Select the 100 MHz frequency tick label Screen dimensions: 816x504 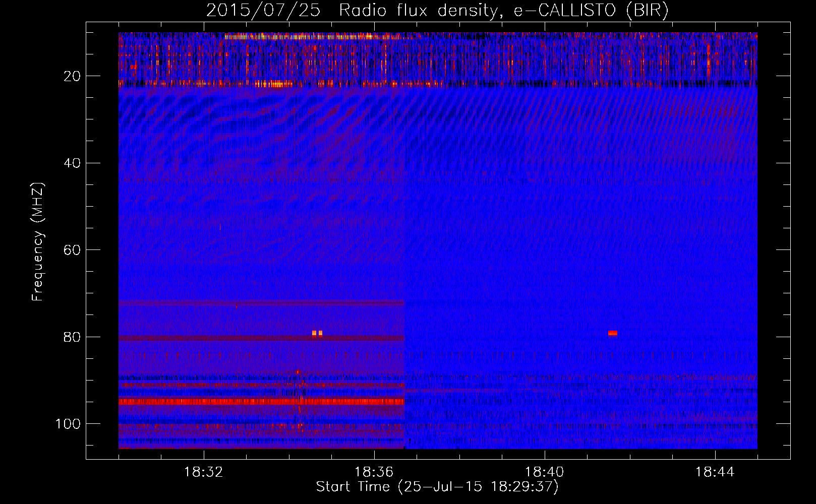[68, 424]
